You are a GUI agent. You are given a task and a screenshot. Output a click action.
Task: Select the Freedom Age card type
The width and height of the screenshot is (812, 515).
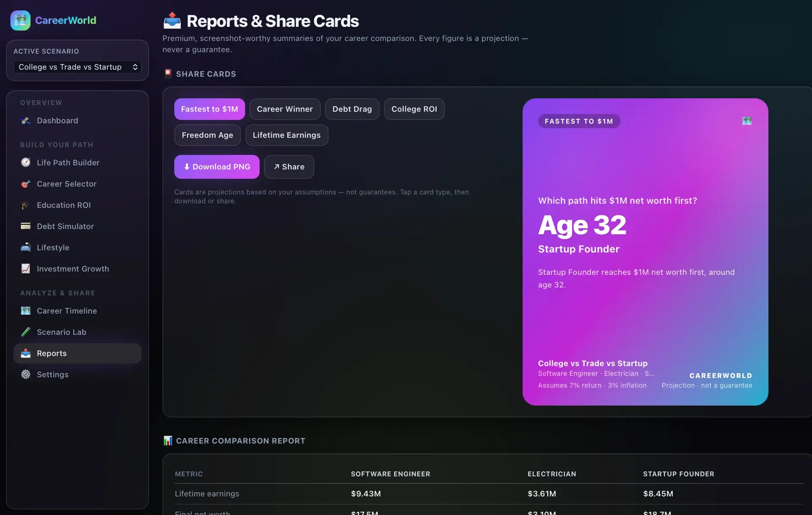207,135
